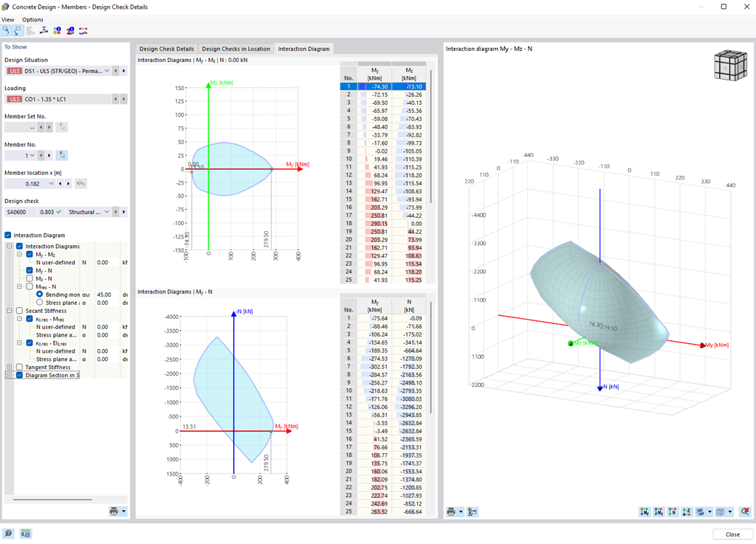
Task: Select row 1 in the My-Mz results table
Action: (x=380, y=86)
